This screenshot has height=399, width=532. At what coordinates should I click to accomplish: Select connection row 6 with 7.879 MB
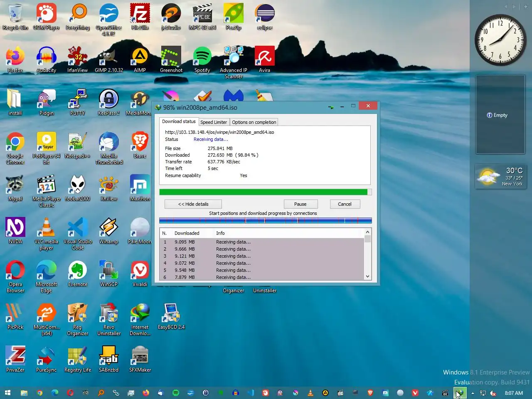pos(262,277)
